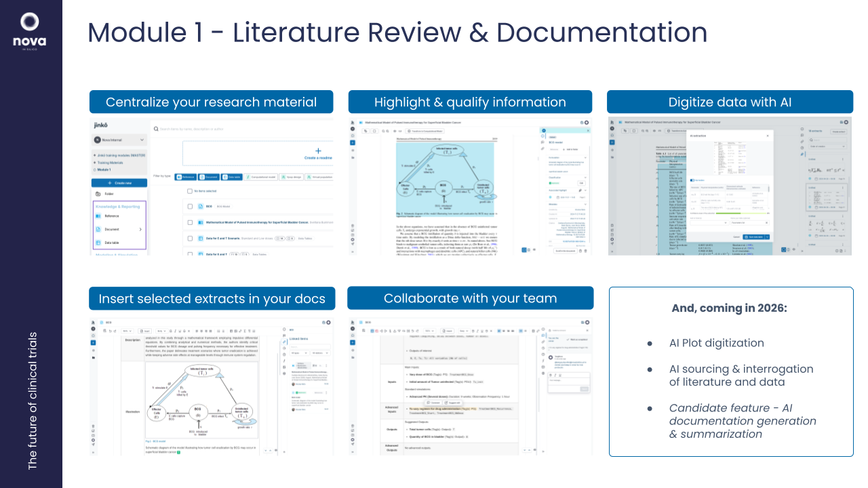
Task: Toggle the Data table filter chip
Action: coord(231,176)
